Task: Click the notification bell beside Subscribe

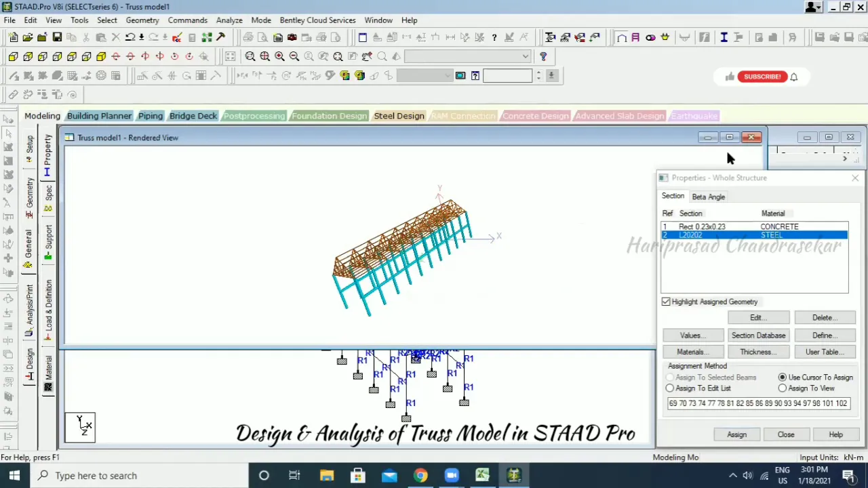Action: click(793, 77)
